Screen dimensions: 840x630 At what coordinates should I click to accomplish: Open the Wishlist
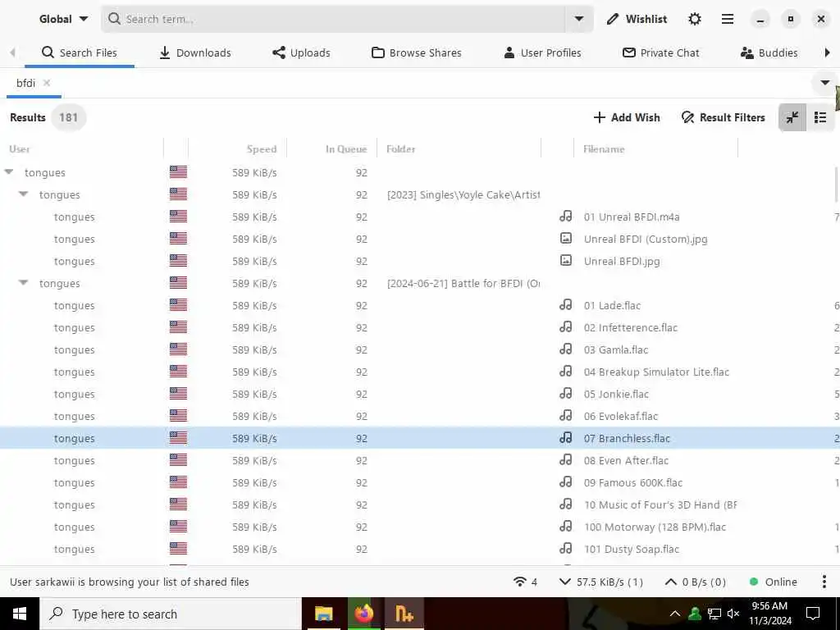637,20
